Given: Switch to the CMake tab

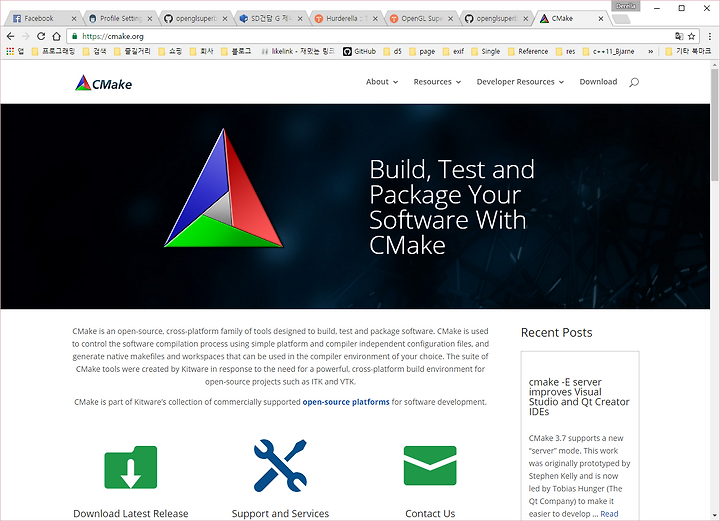Looking at the screenshot, I should (569, 18).
